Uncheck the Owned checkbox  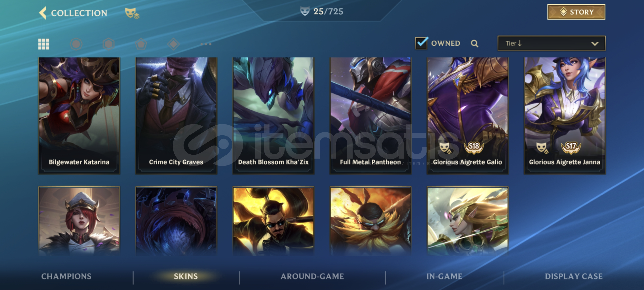click(421, 43)
